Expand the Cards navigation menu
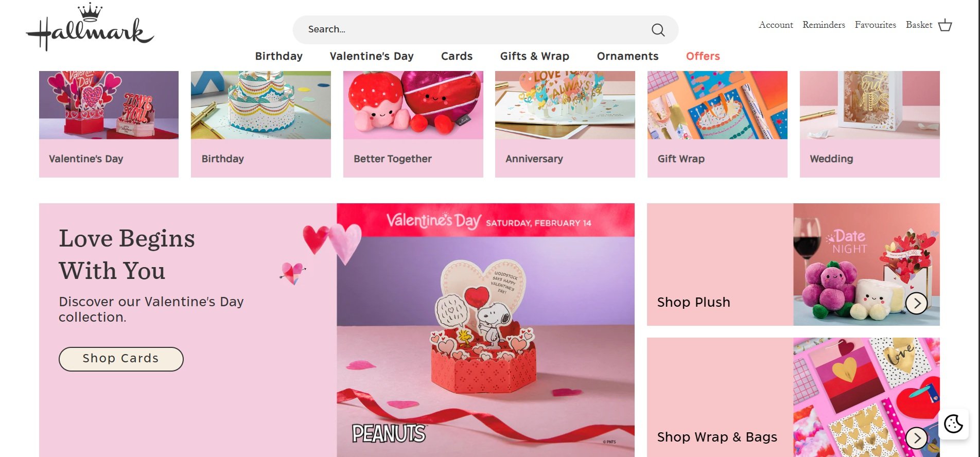The image size is (980, 457). click(x=457, y=56)
